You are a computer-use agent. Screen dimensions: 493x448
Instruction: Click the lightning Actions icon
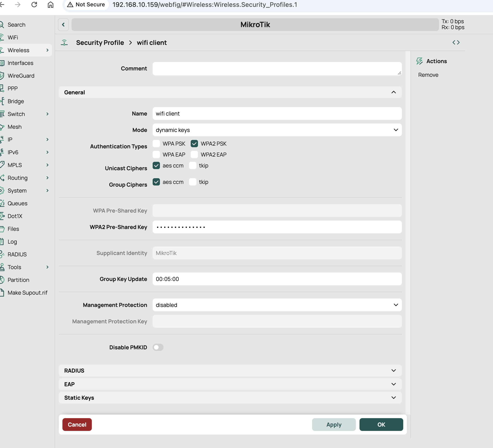(x=419, y=61)
